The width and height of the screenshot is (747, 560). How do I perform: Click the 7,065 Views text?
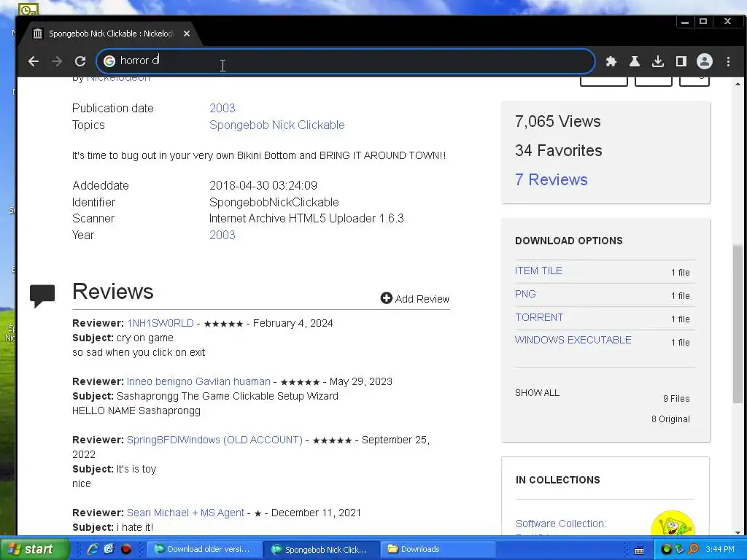557,121
